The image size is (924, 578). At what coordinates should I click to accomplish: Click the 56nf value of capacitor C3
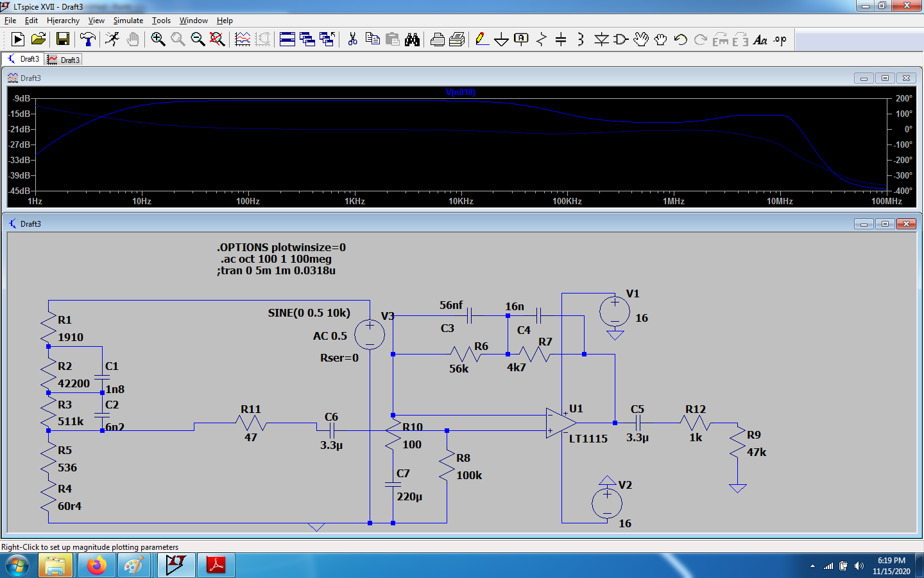451,305
